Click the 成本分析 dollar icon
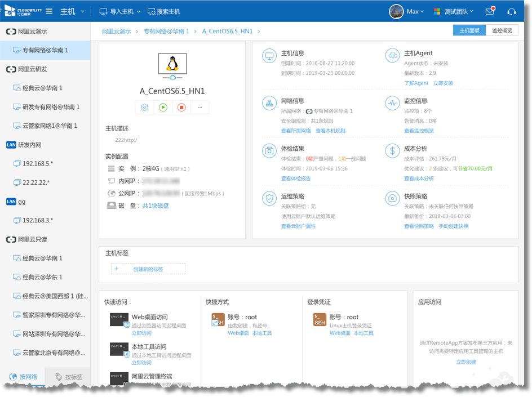 [393, 151]
